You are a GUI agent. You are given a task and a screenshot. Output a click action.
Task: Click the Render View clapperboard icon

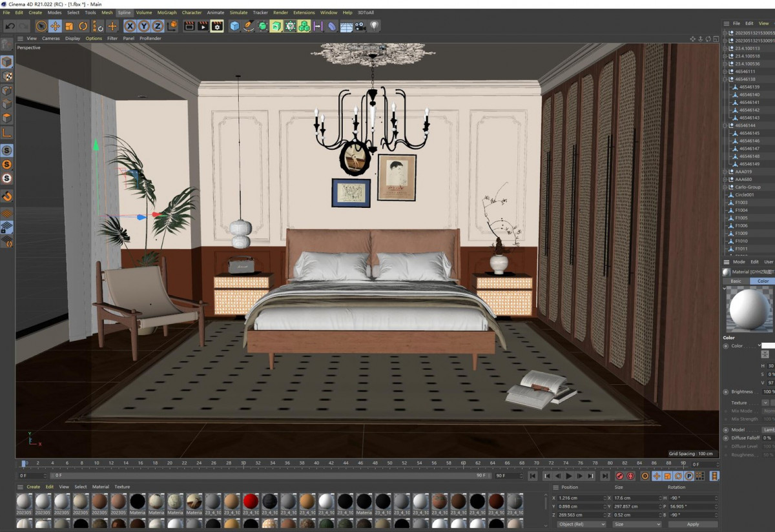189,26
